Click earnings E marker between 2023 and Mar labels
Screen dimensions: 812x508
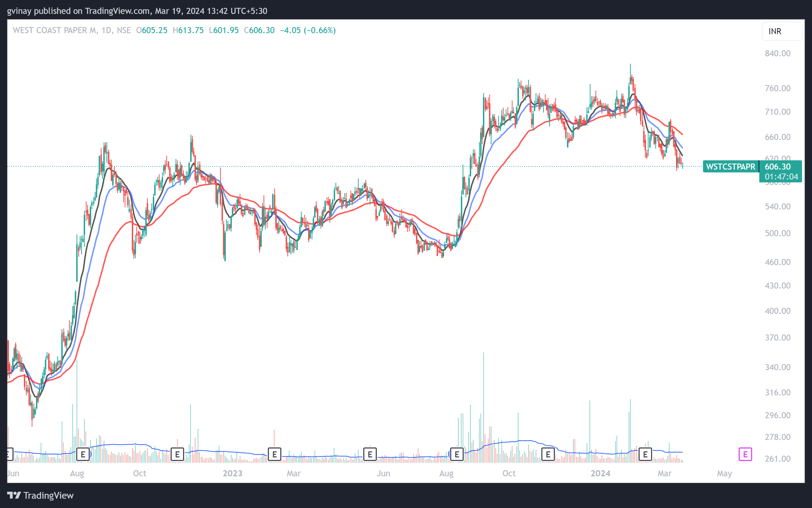(275, 454)
